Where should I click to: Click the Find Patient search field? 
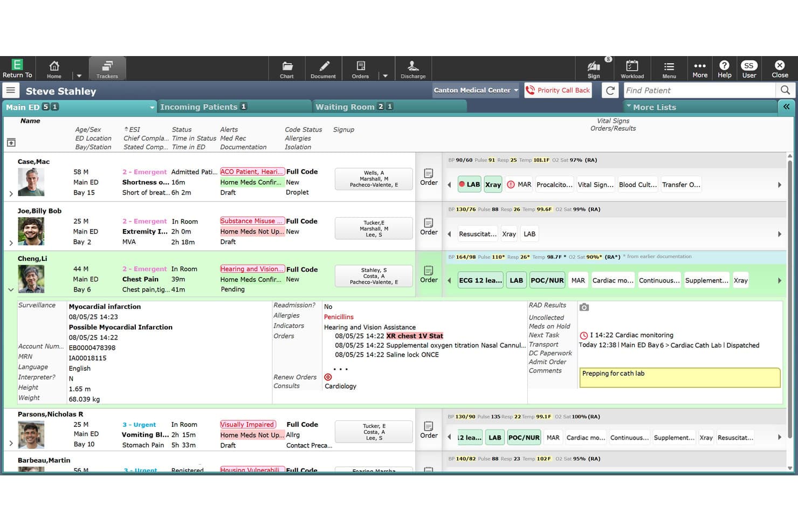point(699,91)
